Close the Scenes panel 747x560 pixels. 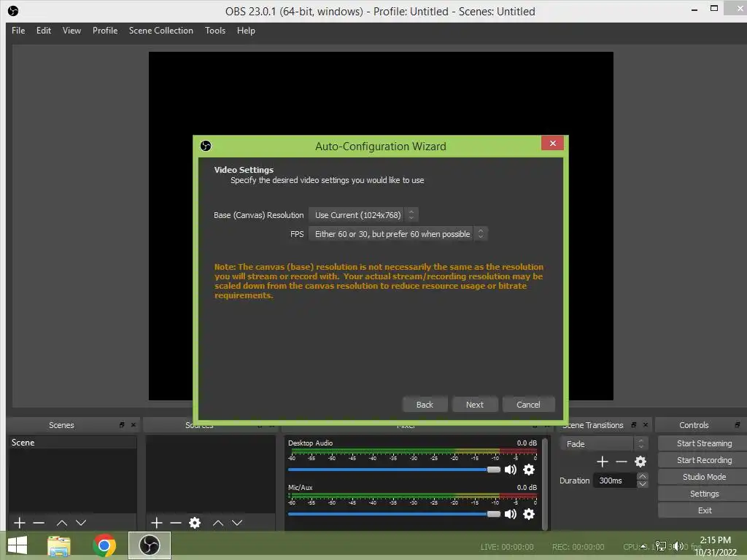(x=133, y=425)
